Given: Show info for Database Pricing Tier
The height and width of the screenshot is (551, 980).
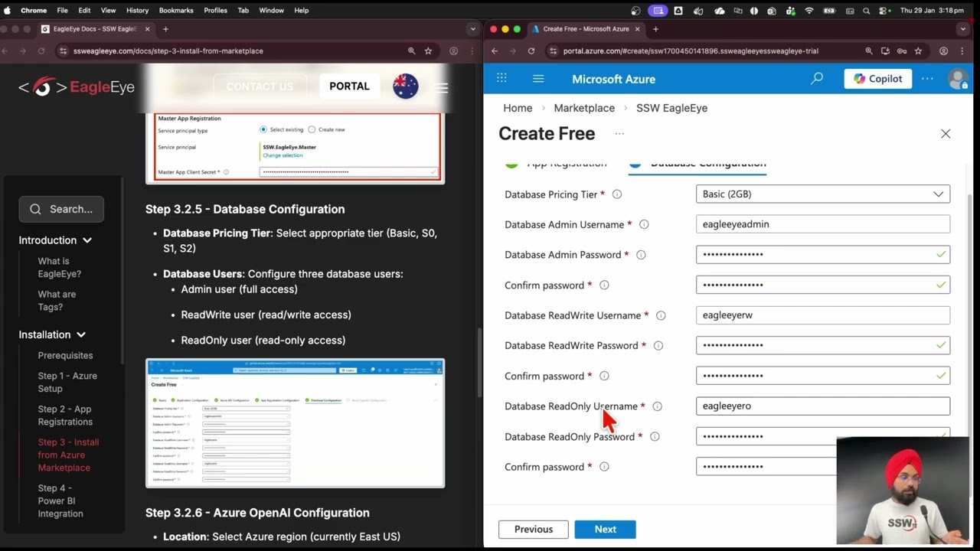Looking at the screenshot, I should click(x=617, y=194).
